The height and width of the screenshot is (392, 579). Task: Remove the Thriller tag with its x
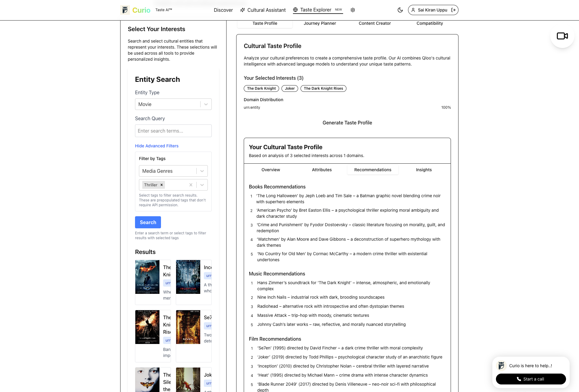tap(162, 185)
